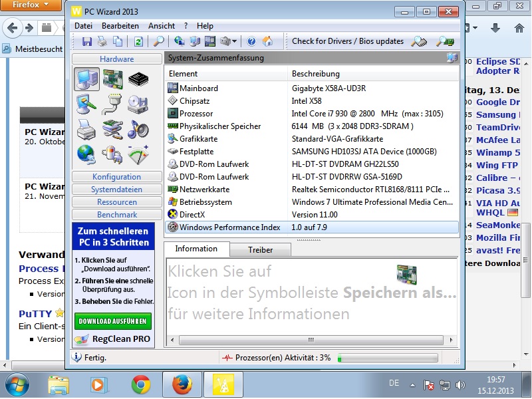
Task: Click the Beschreibung column header
Action: tap(373, 74)
